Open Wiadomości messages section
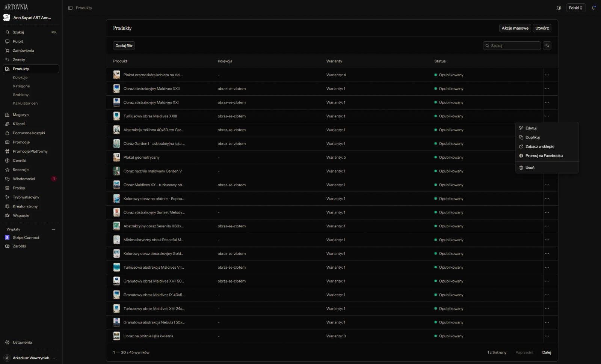Viewport: 601px width, 364px height. point(31,179)
